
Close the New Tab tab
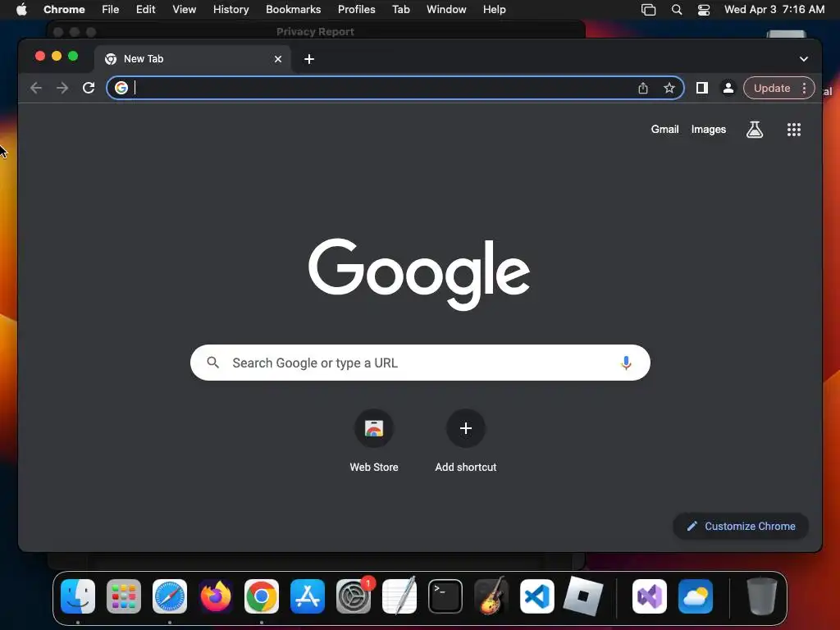click(x=278, y=59)
